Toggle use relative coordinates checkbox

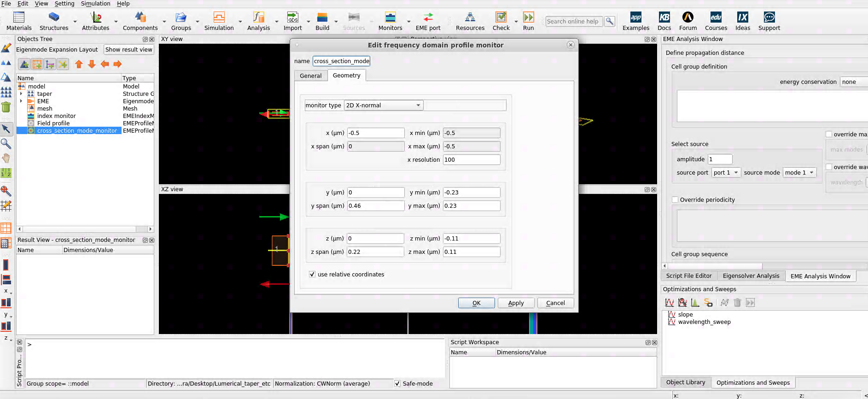coord(312,274)
